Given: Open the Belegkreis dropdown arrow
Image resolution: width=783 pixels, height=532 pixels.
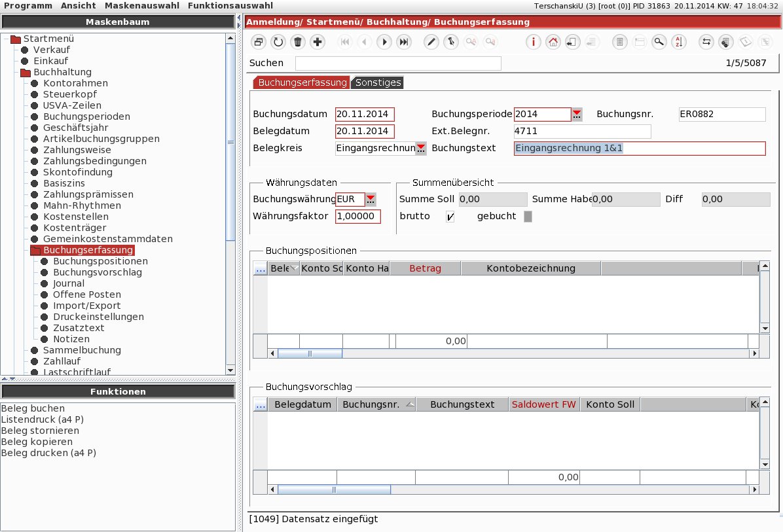Looking at the screenshot, I should 421,149.
